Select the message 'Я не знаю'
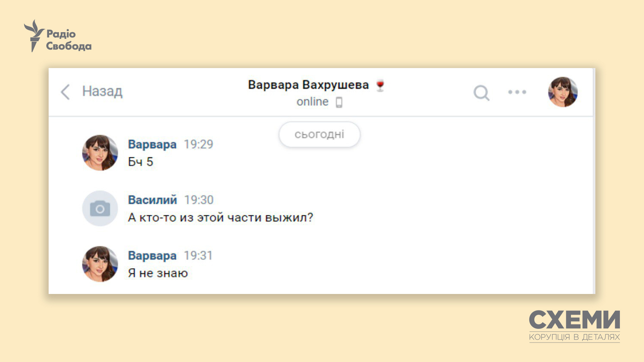The height and width of the screenshot is (362, 644). [x=158, y=273]
